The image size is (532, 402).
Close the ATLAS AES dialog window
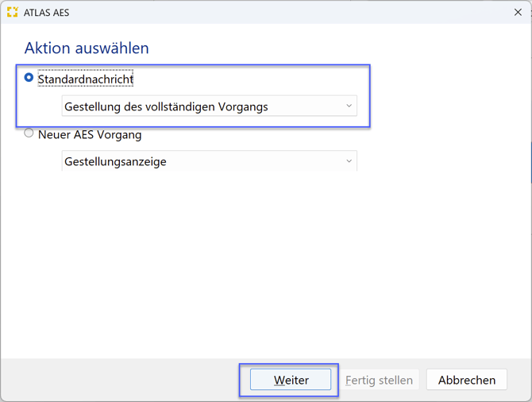518,12
